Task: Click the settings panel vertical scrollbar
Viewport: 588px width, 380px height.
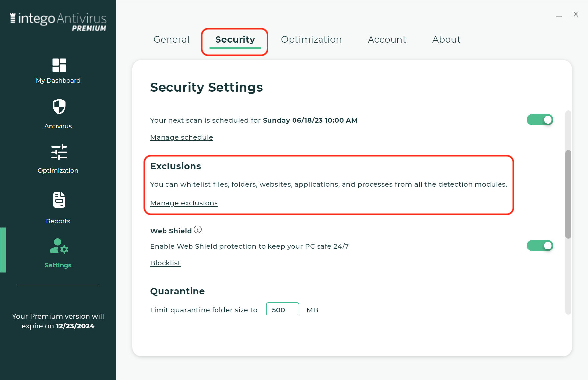Action: pos(568,194)
